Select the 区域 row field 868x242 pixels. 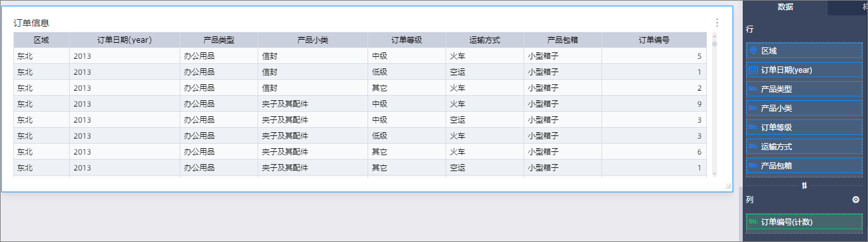804,50
